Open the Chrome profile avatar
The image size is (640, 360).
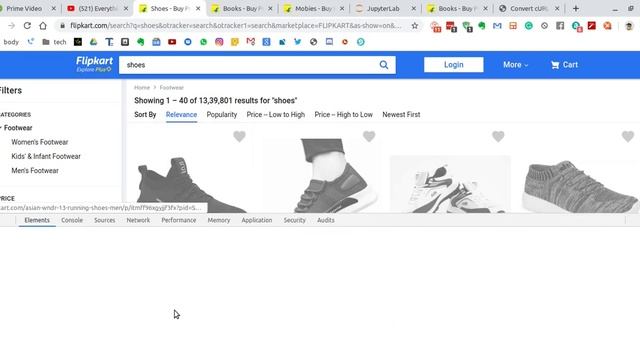tap(629, 26)
